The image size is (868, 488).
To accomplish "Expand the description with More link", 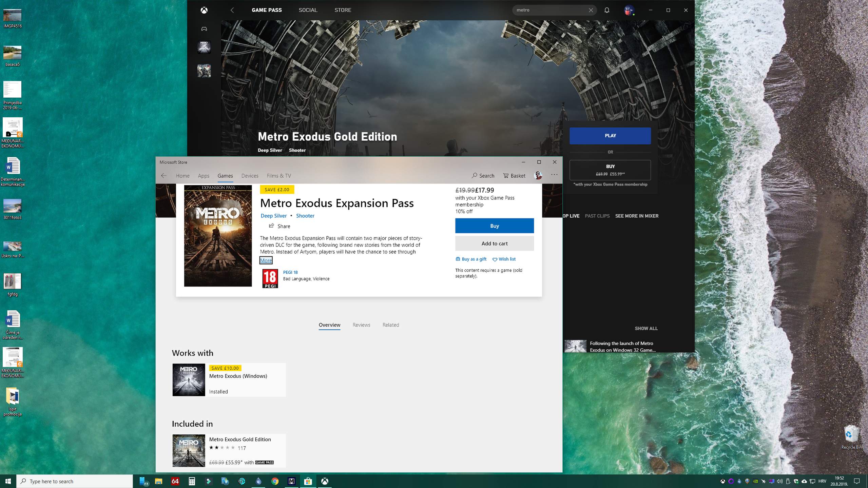I will click(266, 260).
